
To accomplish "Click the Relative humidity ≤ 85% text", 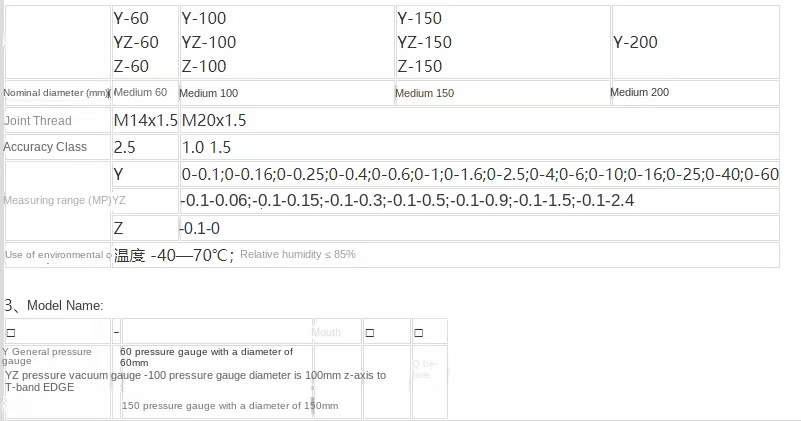I will point(298,254).
